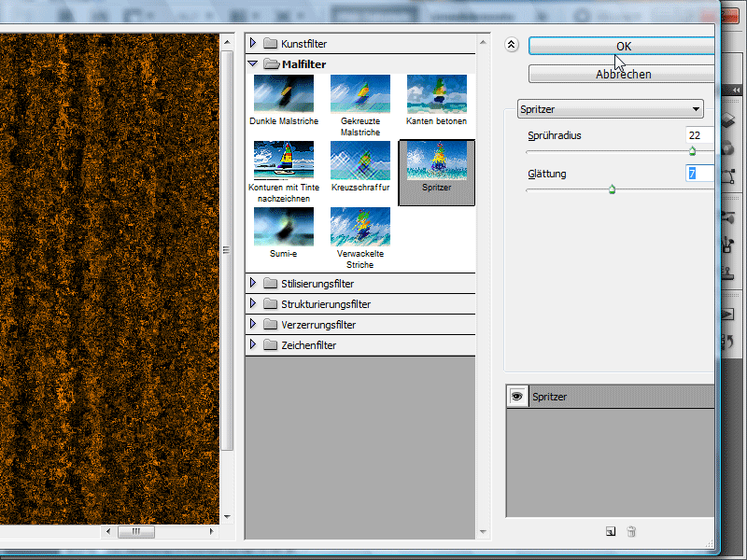Expand the Zeichenfilter triangle

[253, 344]
